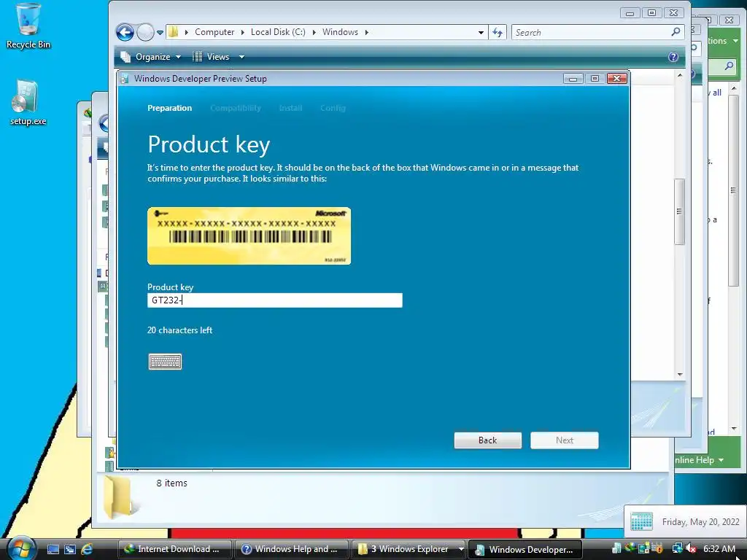747x560 pixels.
Task: Click the security shield tray icon
Action: pyautogui.click(x=658, y=548)
